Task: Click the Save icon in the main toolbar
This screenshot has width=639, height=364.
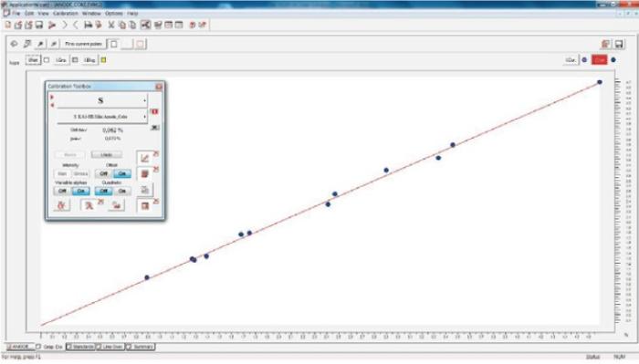Action: click(39, 25)
